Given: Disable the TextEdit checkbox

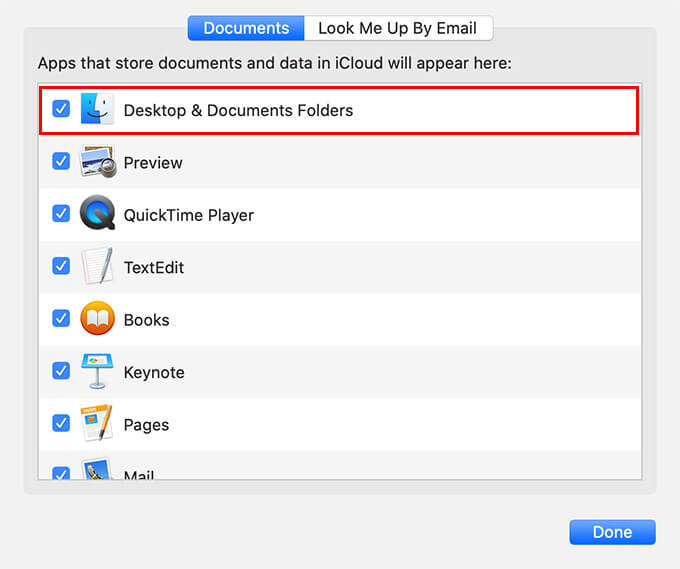Looking at the screenshot, I should click(x=61, y=266).
